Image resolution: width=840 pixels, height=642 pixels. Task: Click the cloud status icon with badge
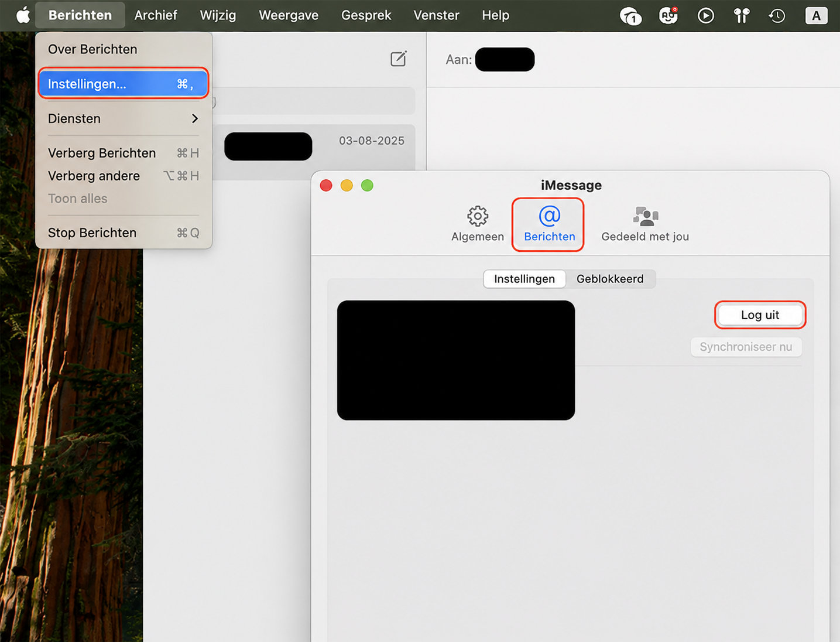630,16
